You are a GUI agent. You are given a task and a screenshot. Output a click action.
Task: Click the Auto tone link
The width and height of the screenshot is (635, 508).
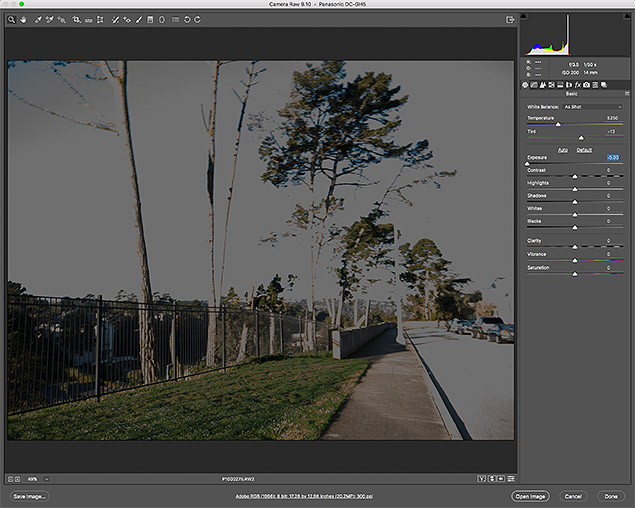pos(562,149)
